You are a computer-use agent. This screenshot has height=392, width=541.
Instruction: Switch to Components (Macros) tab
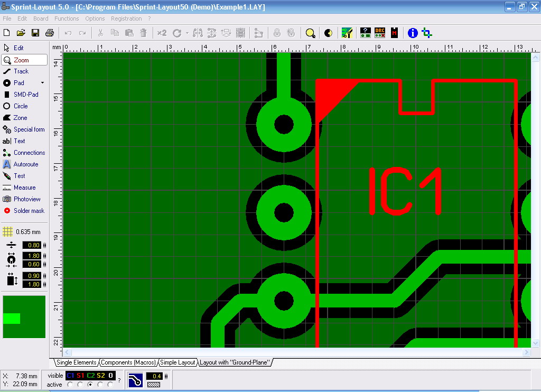point(128,362)
